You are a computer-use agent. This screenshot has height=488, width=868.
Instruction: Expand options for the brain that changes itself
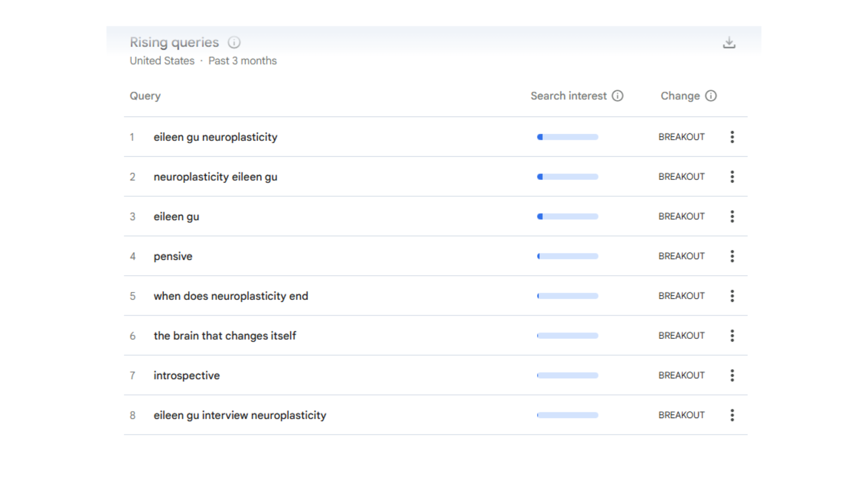click(732, 336)
